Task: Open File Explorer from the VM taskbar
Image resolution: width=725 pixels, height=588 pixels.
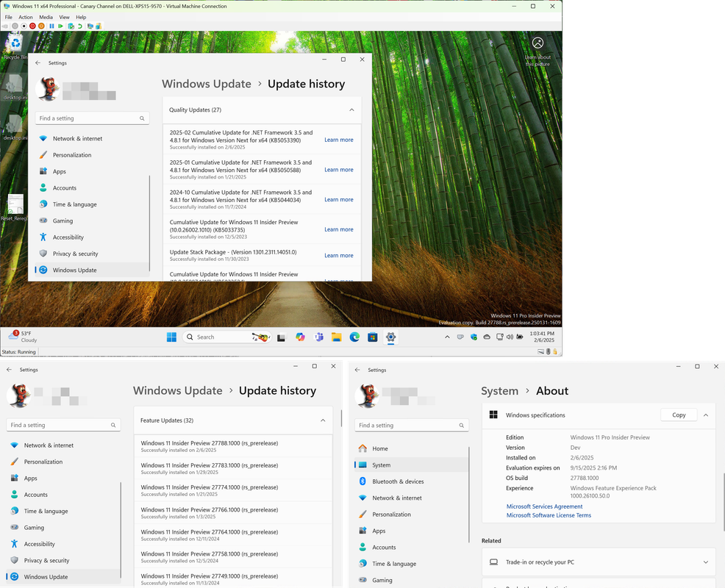Action: point(336,337)
